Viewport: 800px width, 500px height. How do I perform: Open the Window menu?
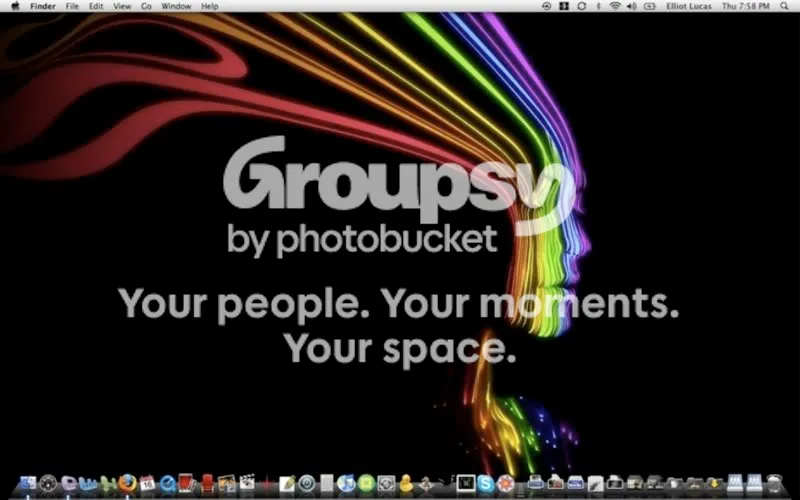[x=176, y=6]
